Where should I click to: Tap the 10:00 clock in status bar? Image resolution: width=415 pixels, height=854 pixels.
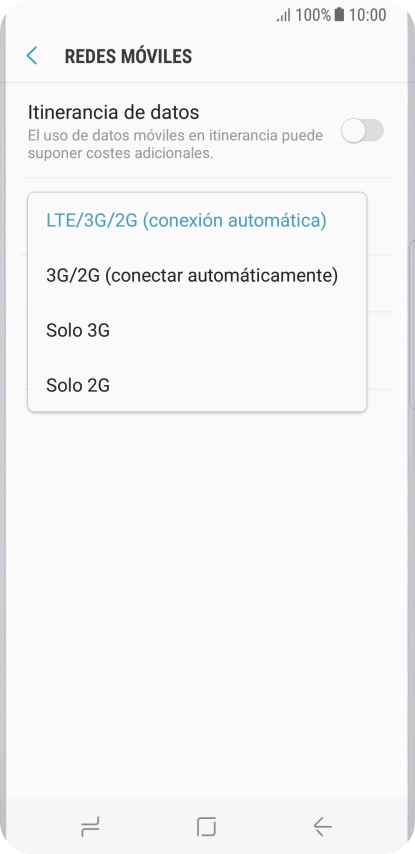[x=367, y=15]
